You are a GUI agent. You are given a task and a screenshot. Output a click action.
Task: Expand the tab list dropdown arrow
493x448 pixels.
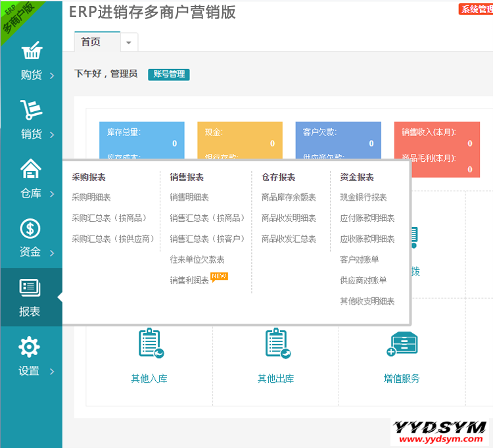click(x=128, y=42)
